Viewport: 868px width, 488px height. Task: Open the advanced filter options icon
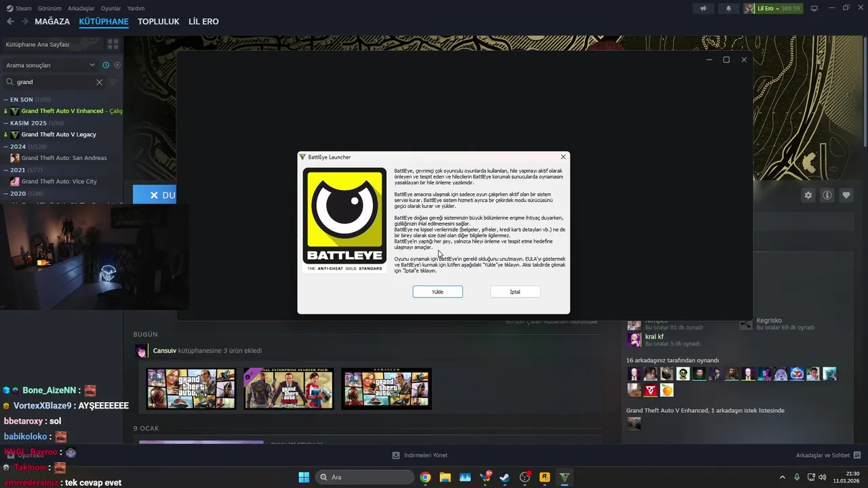coord(113,82)
